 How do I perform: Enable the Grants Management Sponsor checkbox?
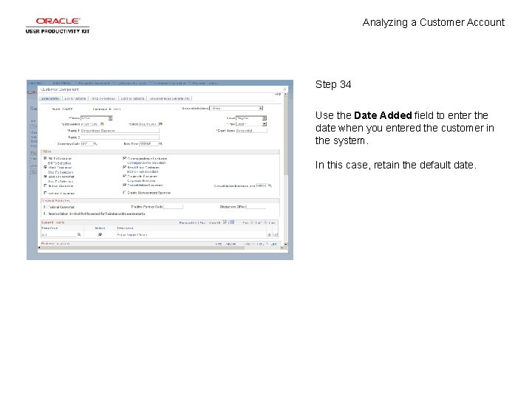point(125,192)
